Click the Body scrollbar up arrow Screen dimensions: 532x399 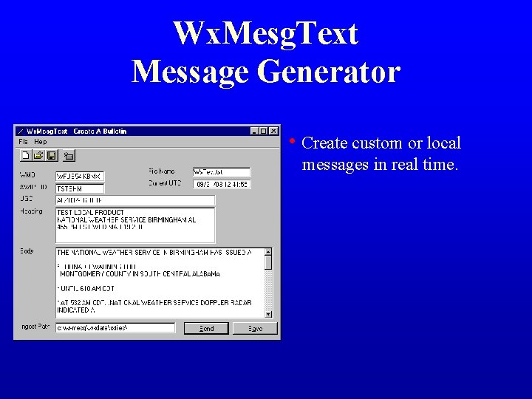point(268,252)
